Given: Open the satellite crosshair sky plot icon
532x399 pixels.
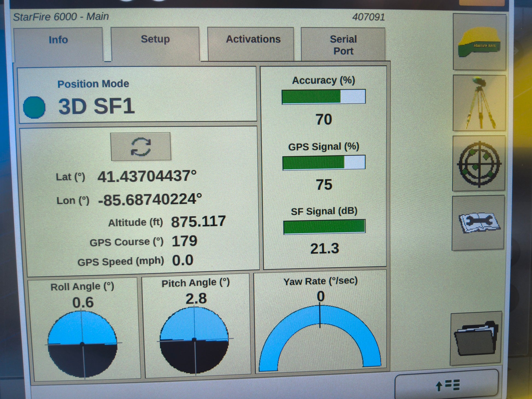Looking at the screenshot, I should point(479,163).
